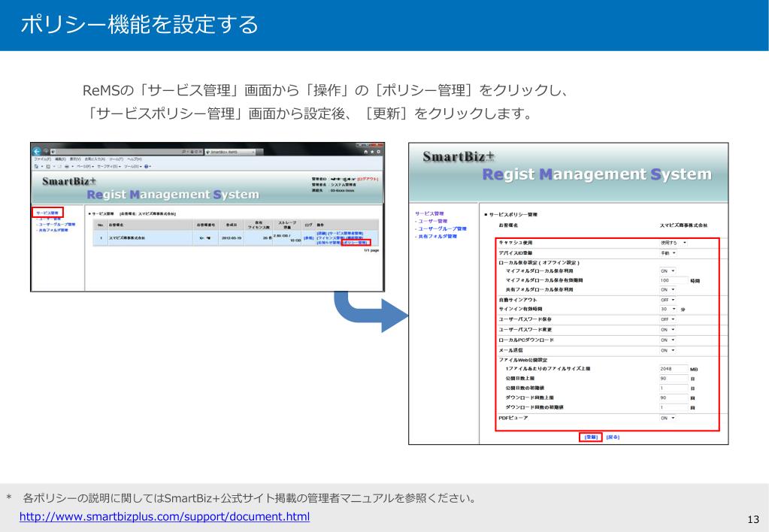Image resolution: width=769 pixels, height=532 pixels.
Task: Open the ユーザーパスワード変更 dropdown
Action: [x=668, y=330]
